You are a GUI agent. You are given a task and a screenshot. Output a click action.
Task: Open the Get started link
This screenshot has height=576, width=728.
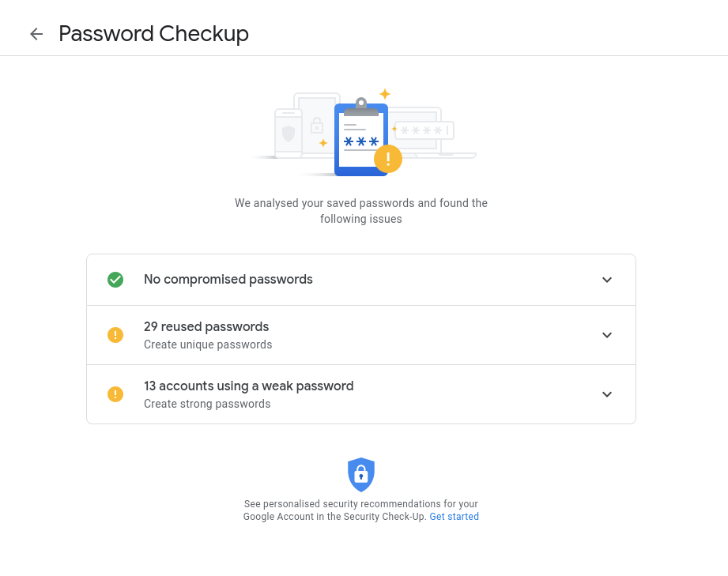(455, 517)
